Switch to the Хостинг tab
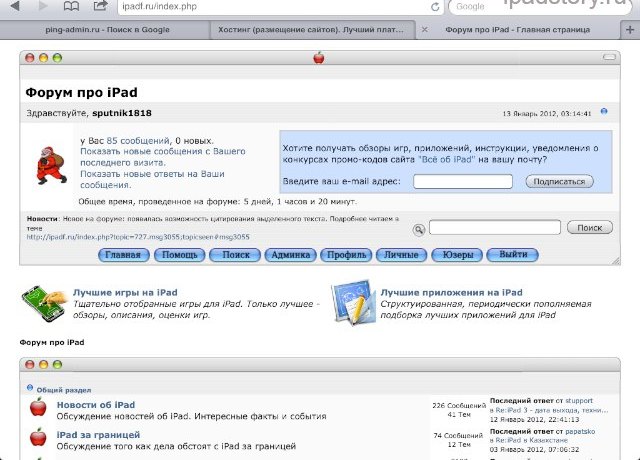640x460 pixels. [311, 30]
